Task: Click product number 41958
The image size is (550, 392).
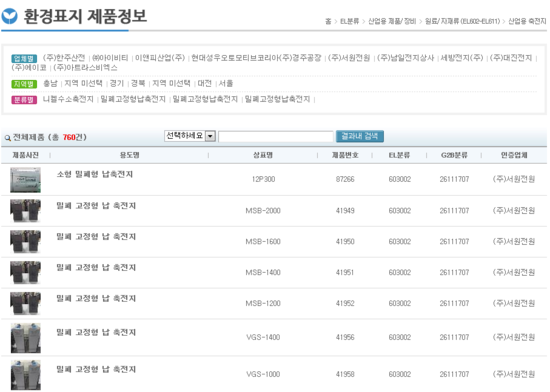Action: click(x=345, y=374)
